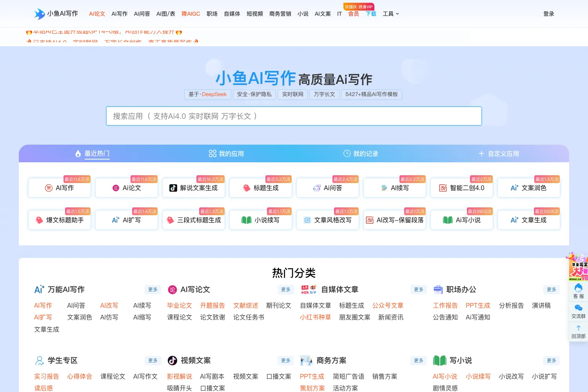
Task: Switch to 我的记录 tab
Action: [361, 154]
